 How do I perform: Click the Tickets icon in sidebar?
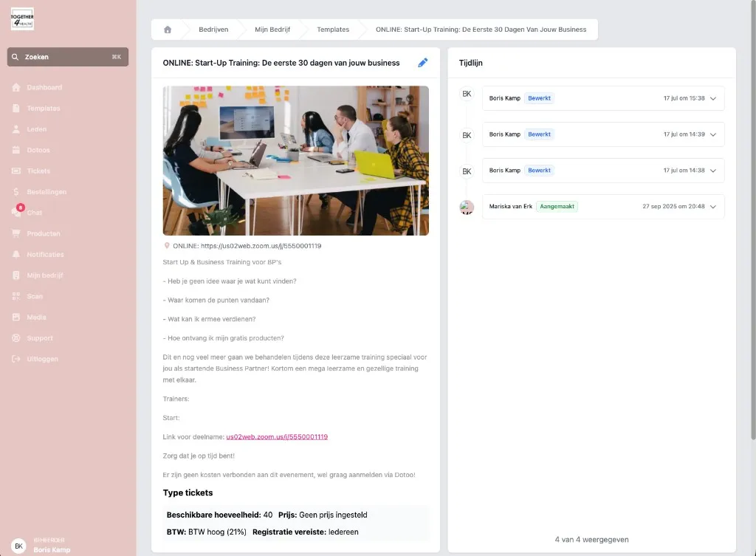point(16,171)
